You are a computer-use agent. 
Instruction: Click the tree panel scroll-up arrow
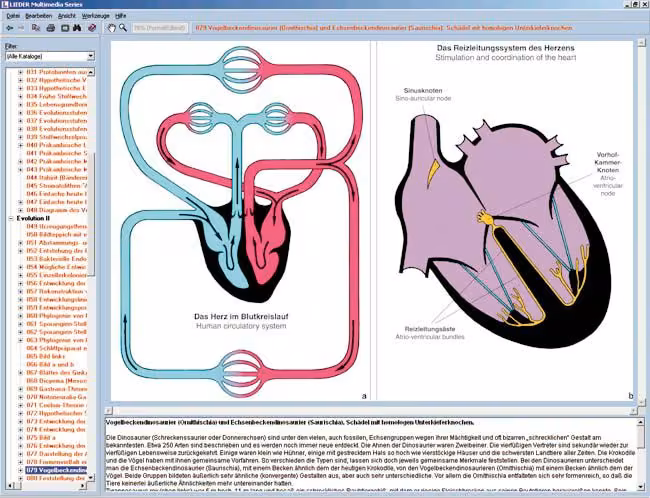[x=91, y=72]
